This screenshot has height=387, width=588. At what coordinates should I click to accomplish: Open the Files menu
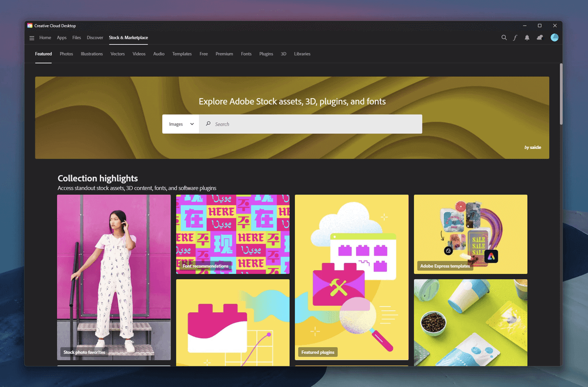pos(76,38)
